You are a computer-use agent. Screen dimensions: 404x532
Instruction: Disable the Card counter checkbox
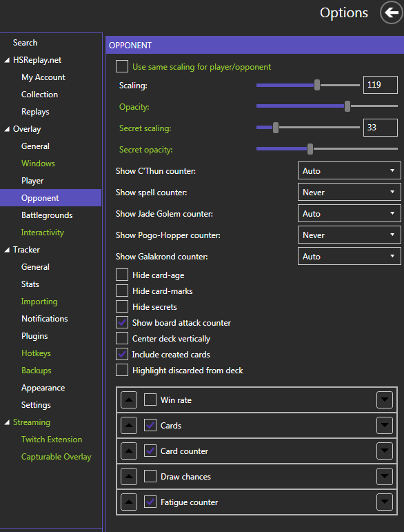pyautogui.click(x=150, y=451)
